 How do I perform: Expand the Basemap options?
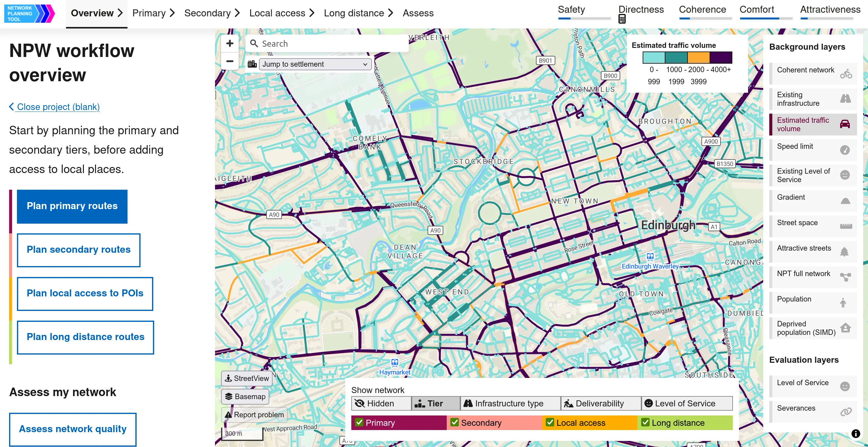point(245,396)
